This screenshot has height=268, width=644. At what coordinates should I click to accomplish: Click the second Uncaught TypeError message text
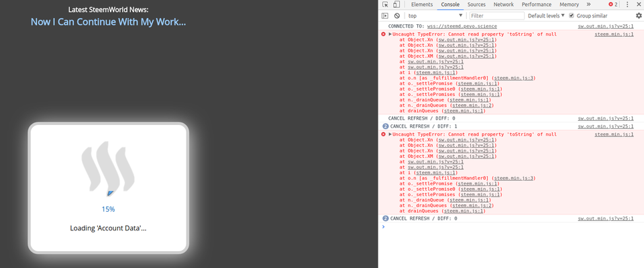474,134
